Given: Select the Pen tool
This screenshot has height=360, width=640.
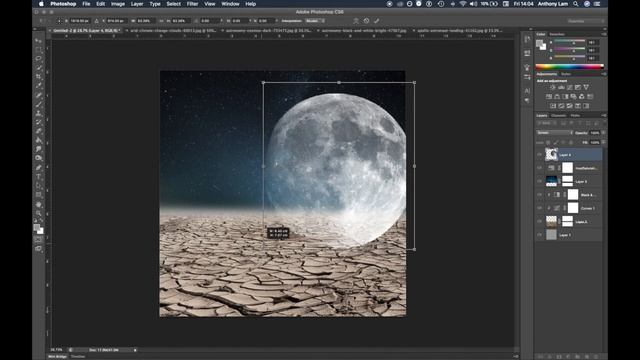Looking at the screenshot, I should pos(38,167).
